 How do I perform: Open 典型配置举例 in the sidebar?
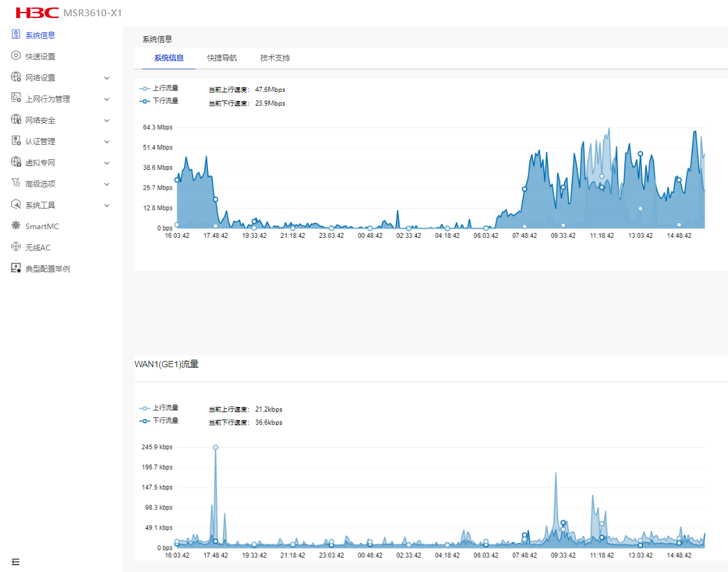point(48,269)
